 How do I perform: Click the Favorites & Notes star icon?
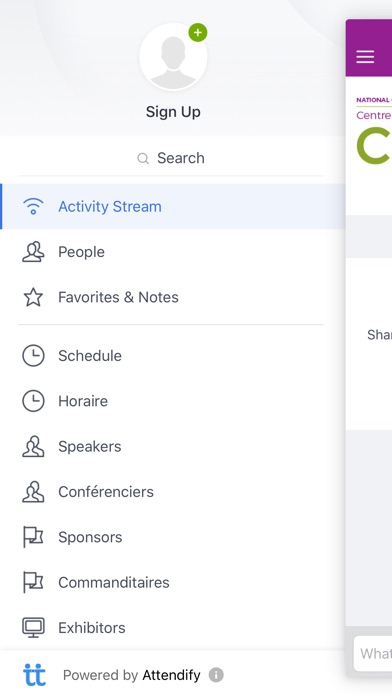[x=33, y=297]
